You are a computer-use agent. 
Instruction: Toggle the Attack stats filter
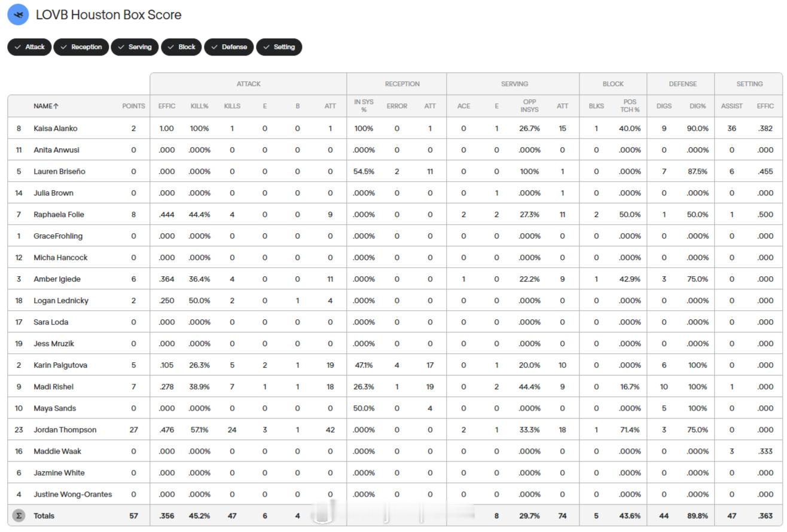click(x=29, y=47)
